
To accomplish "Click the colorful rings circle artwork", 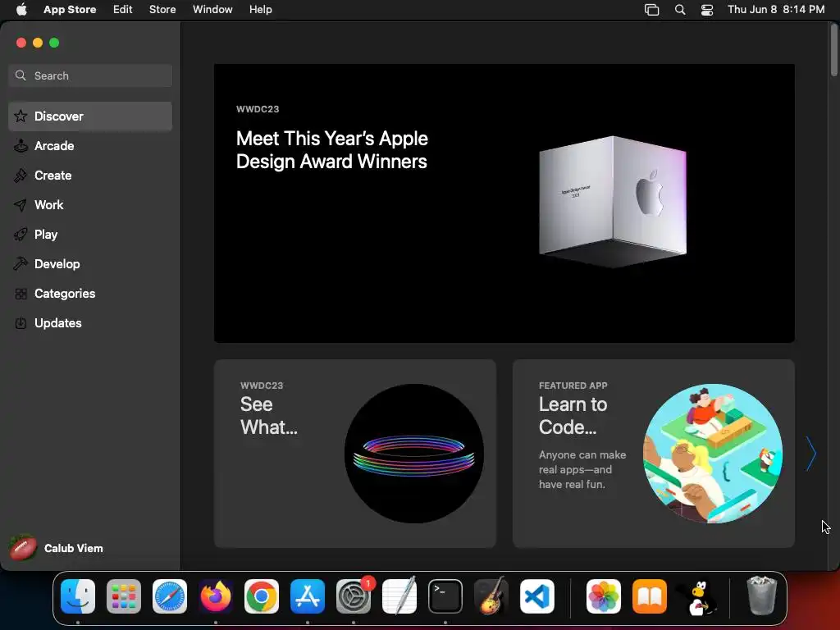I will (413, 453).
